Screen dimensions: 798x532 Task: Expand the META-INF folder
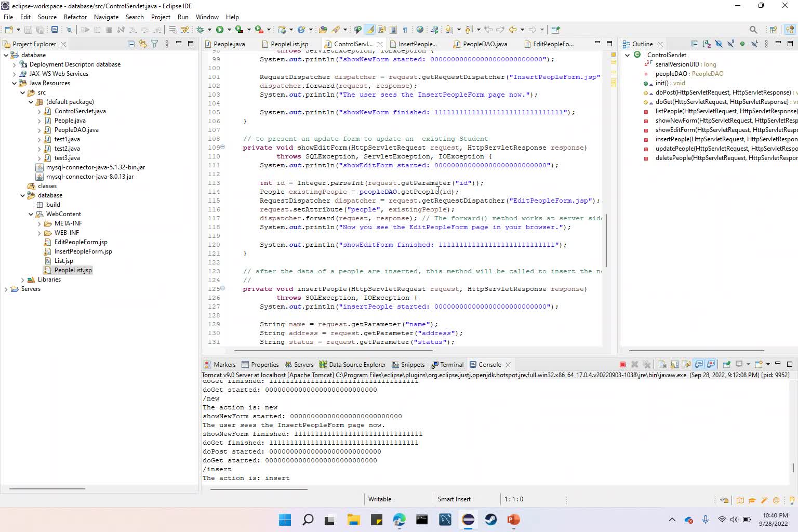tap(39, 223)
